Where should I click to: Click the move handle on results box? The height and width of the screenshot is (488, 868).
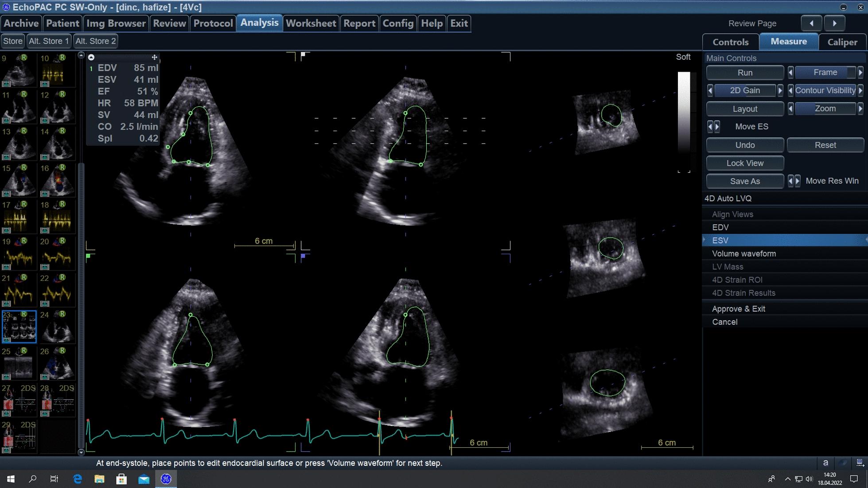154,57
